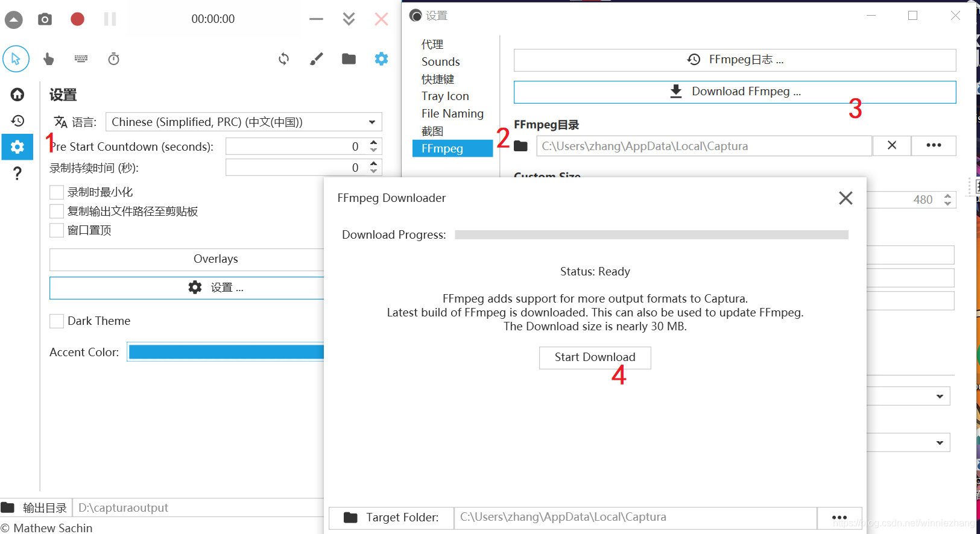This screenshot has height=534, width=980.
Task: Open the lower dropdown arrow in settings window
Action: [x=940, y=442]
